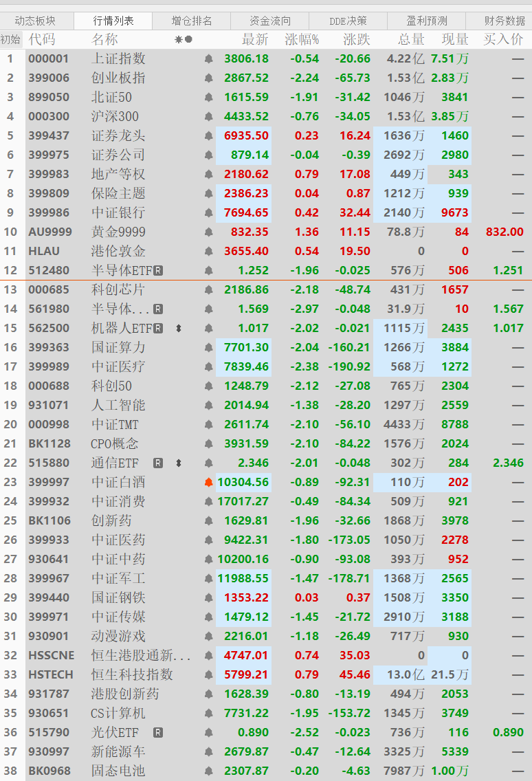Select the 中证中药 name cell
The image size is (532, 781).
(x=118, y=560)
